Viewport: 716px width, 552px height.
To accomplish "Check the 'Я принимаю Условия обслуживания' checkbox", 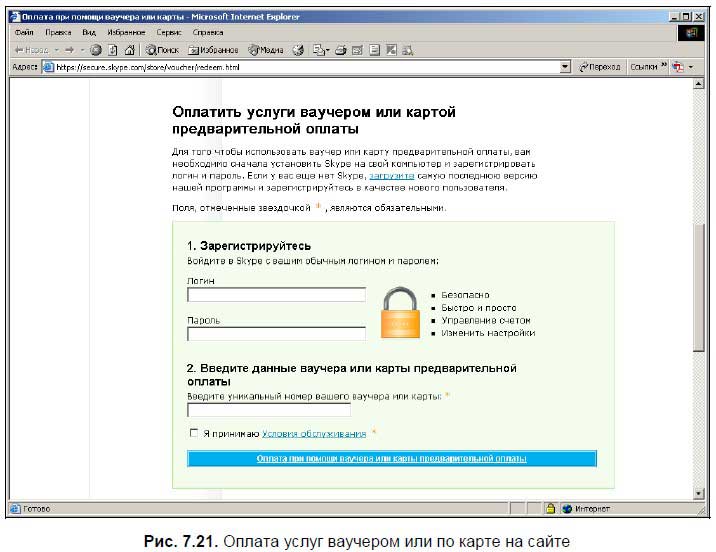I will (194, 433).
